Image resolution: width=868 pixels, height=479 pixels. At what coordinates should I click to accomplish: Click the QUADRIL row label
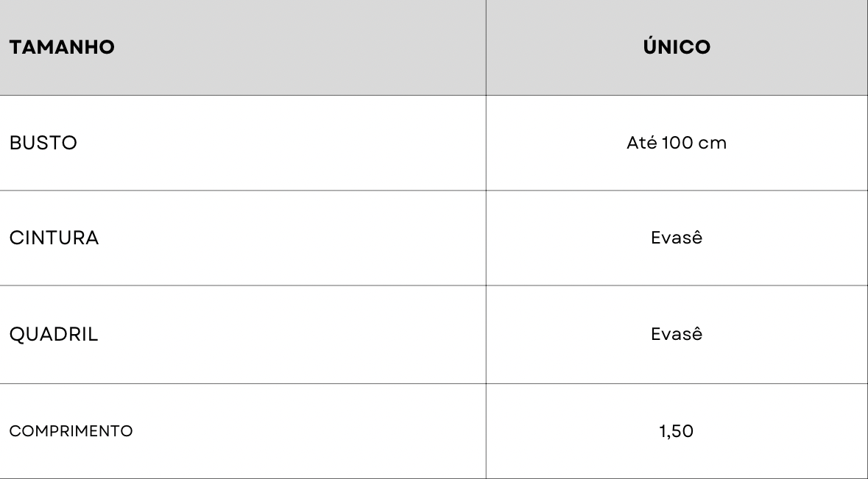tap(53, 335)
